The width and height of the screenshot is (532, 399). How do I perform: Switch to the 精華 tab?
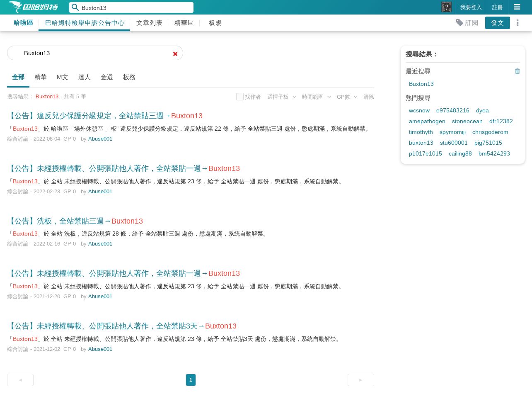41,77
